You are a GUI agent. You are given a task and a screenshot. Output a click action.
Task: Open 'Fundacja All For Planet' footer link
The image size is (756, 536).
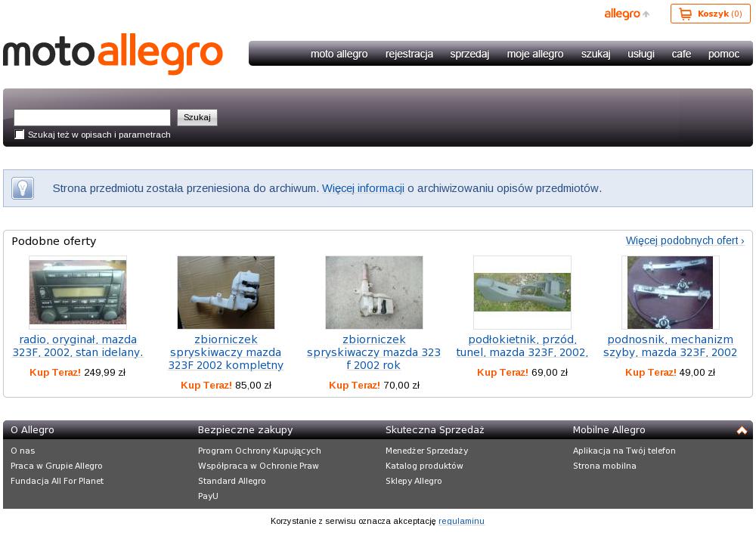click(57, 481)
